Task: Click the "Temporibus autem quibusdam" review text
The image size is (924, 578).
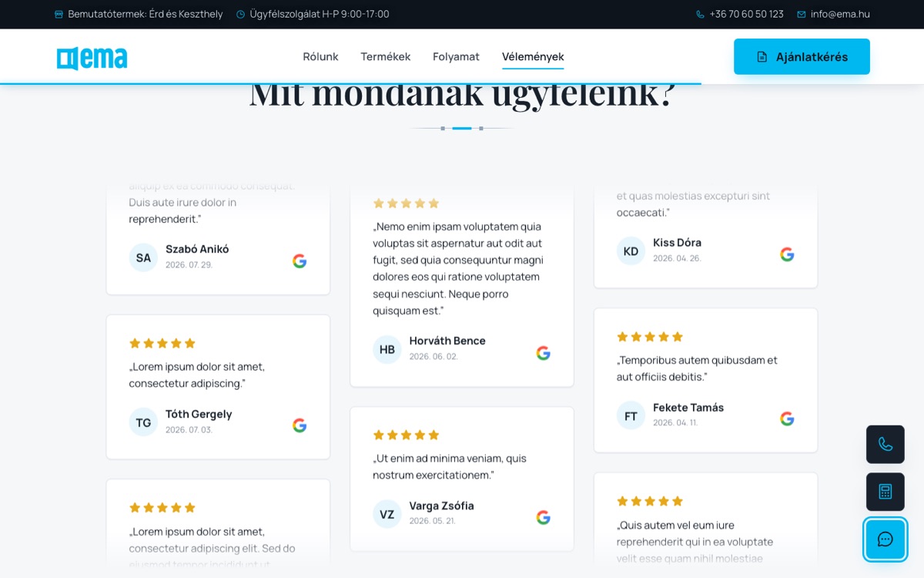Action: [x=697, y=368]
